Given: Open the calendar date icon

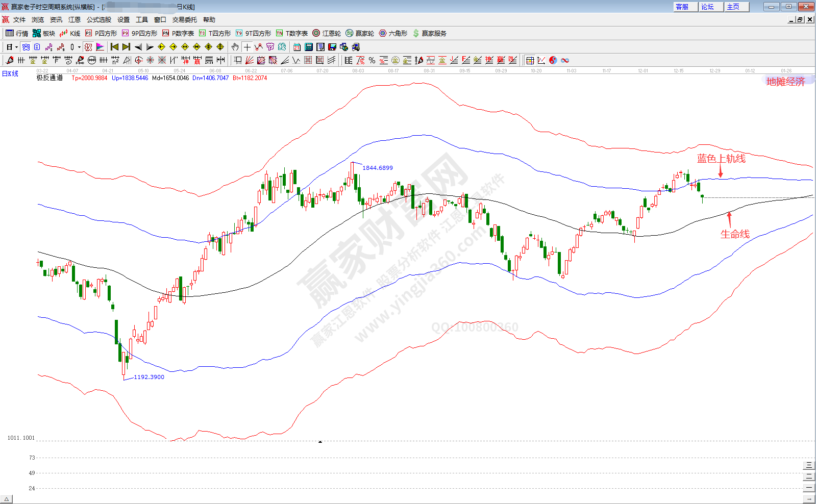Looking at the screenshot, I should 297,47.
